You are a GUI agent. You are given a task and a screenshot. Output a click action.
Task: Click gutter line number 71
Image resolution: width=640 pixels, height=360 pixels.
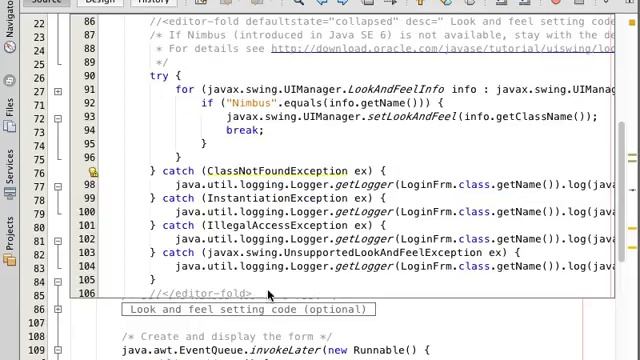pyautogui.click(x=39, y=105)
